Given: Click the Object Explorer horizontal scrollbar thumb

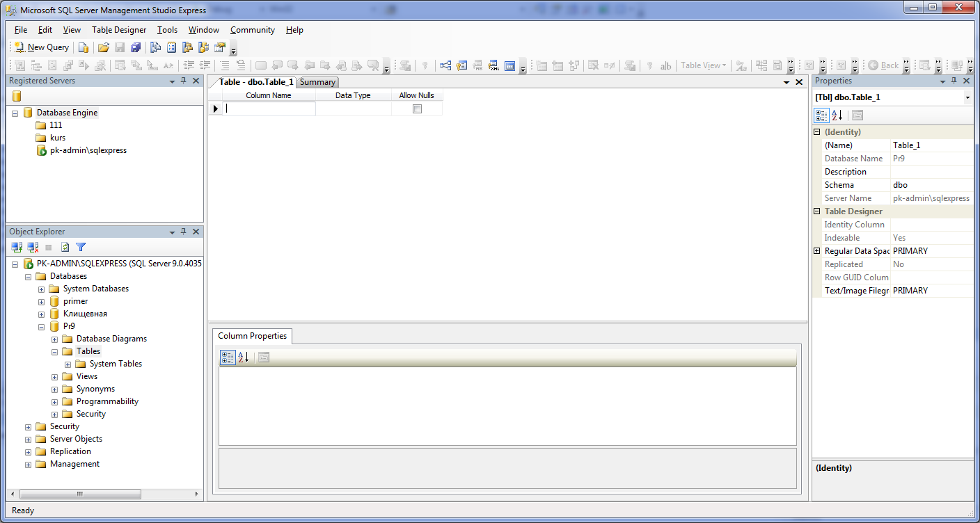Looking at the screenshot, I should [x=80, y=494].
